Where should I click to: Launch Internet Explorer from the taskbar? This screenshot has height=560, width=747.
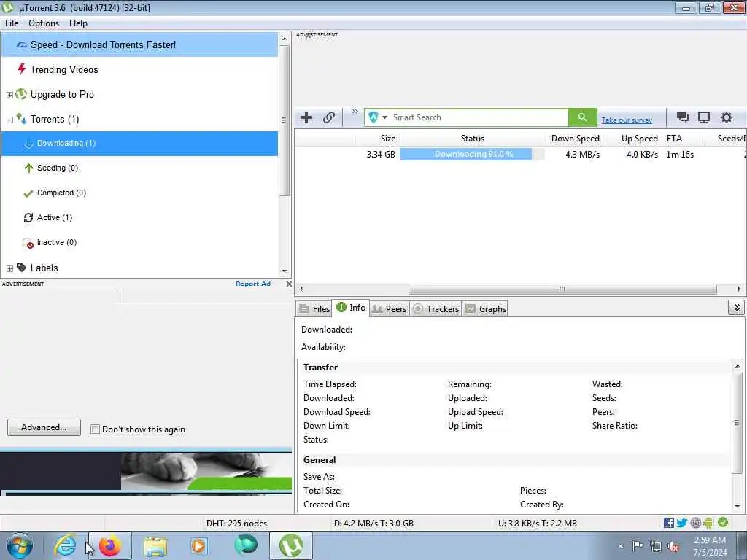point(65,545)
